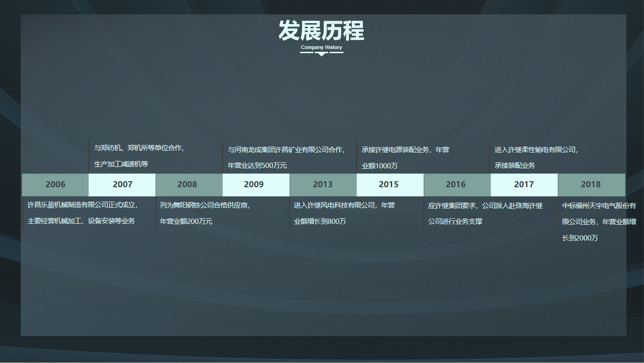The image size is (644, 363).
Task: Select the 许继风电科技 800万 description
Action: coord(344,213)
